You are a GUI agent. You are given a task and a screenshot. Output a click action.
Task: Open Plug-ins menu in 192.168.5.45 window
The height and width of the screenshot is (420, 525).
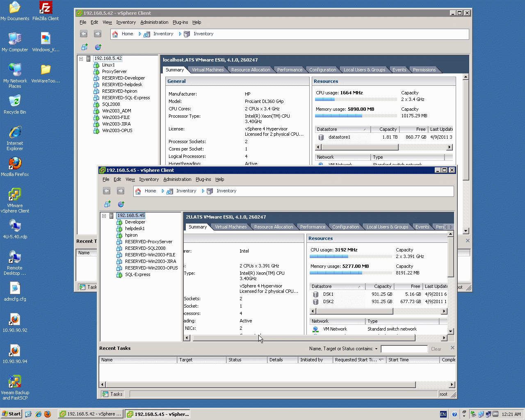(203, 179)
